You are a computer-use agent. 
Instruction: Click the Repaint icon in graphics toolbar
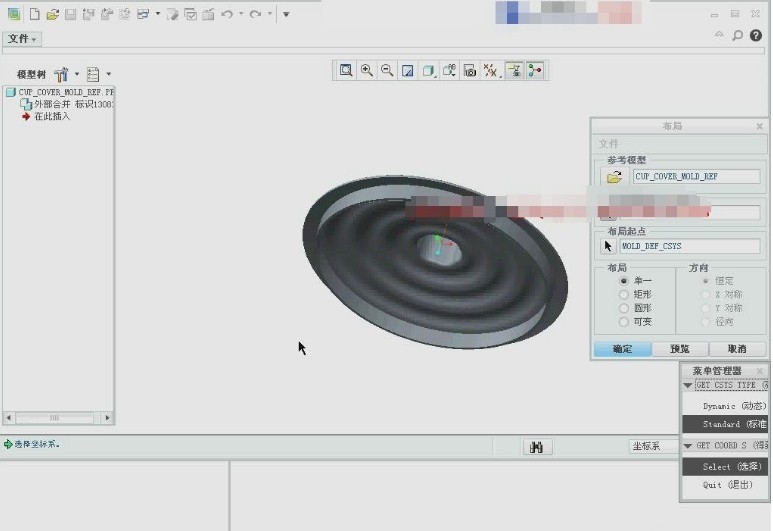coord(408,71)
